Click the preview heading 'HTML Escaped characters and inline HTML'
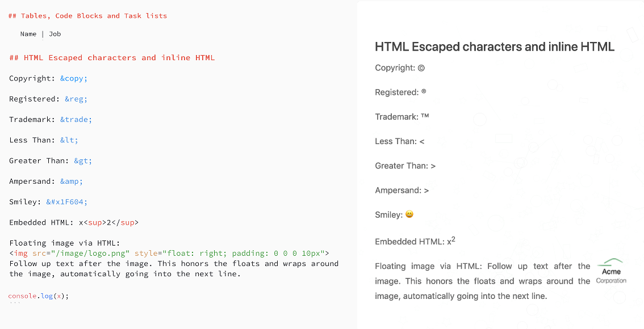The width and height of the screenshot is (644, 329). click(x=494, y=47)
